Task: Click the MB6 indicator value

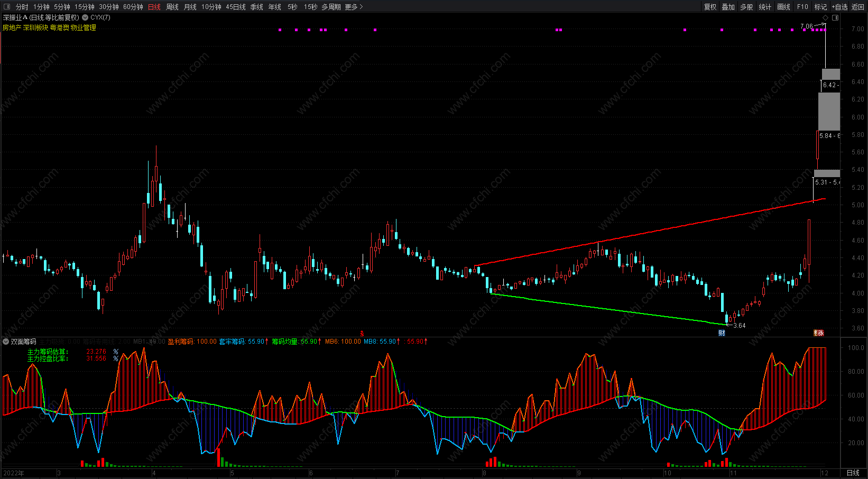Action: pos(343,342)
